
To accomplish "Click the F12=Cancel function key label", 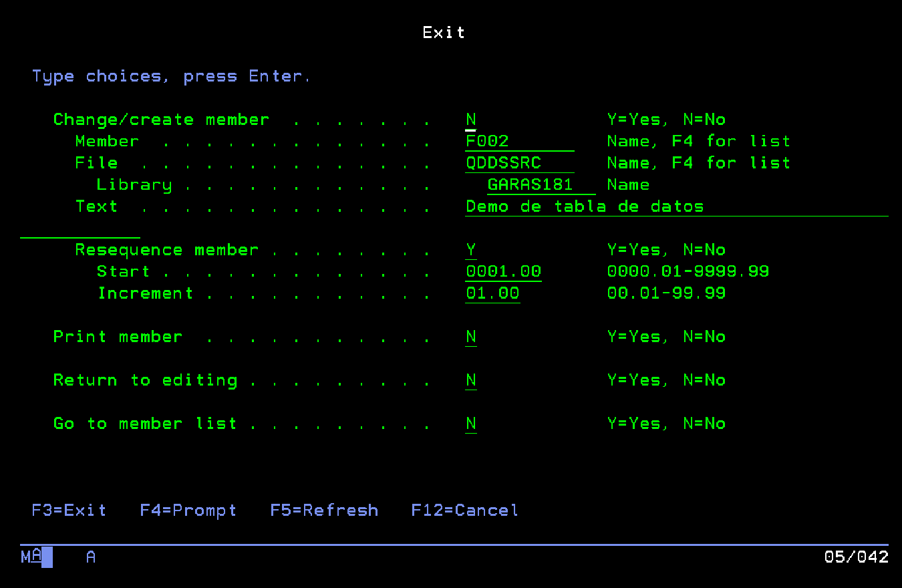I will 465,510.
